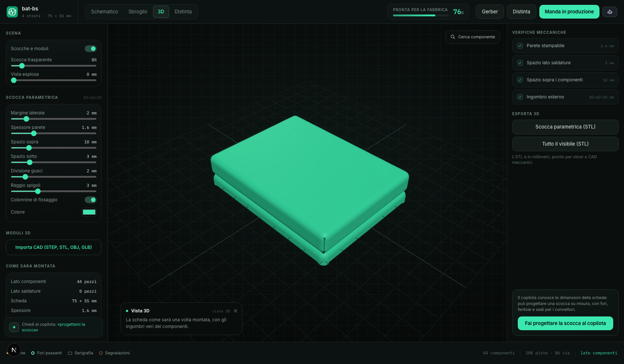Toggle Colonnine di fissaggio switch

91,200
